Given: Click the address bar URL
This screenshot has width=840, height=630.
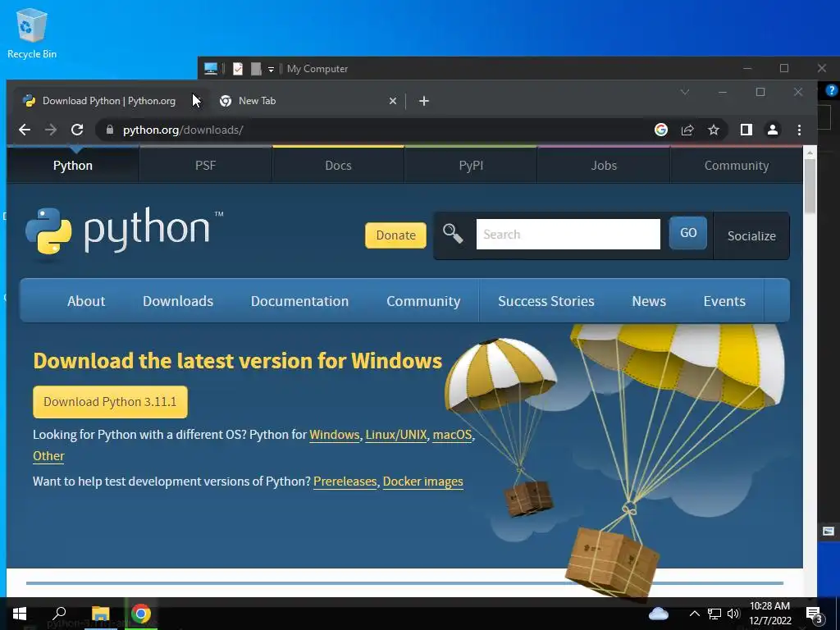Looking at the screenshot, I should 183,130.
